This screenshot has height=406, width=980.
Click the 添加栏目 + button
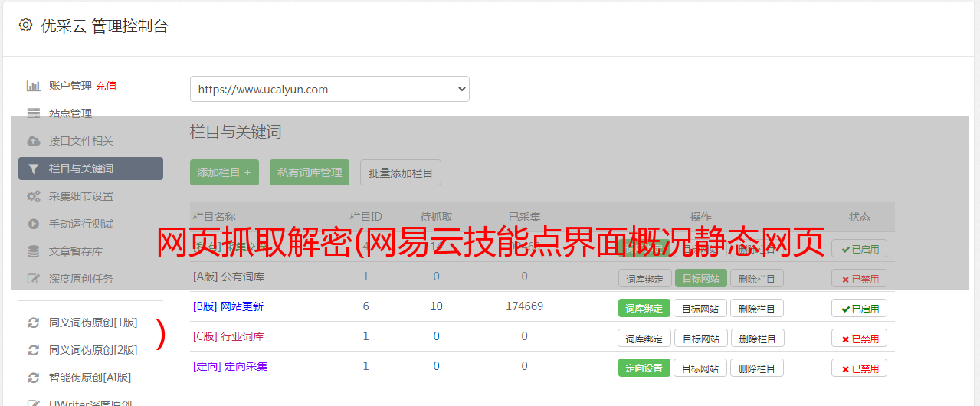coord(225,172)
